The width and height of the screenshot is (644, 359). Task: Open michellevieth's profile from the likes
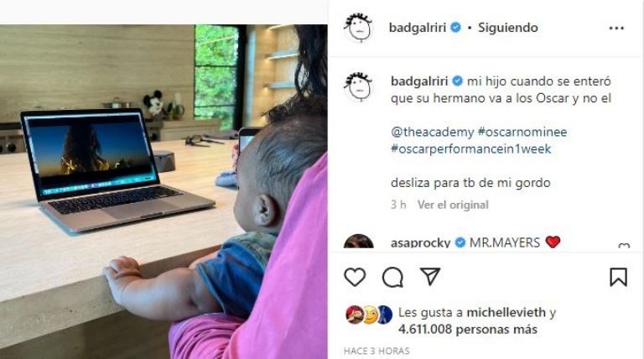coord(506,312)
